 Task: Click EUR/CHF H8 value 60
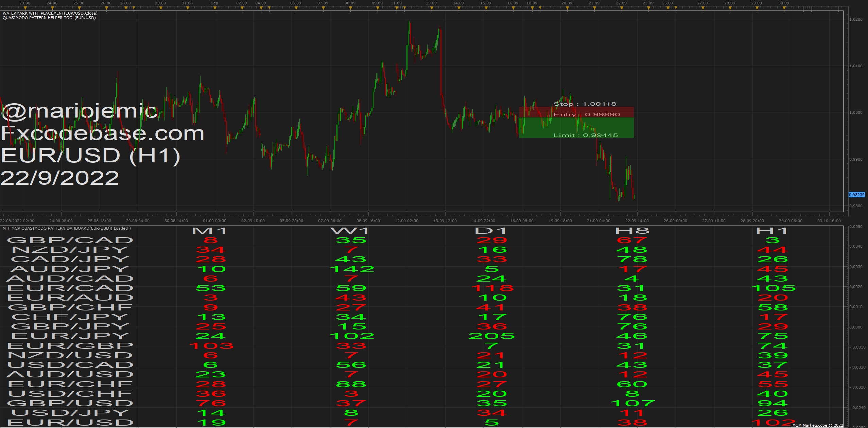(632, 384)
